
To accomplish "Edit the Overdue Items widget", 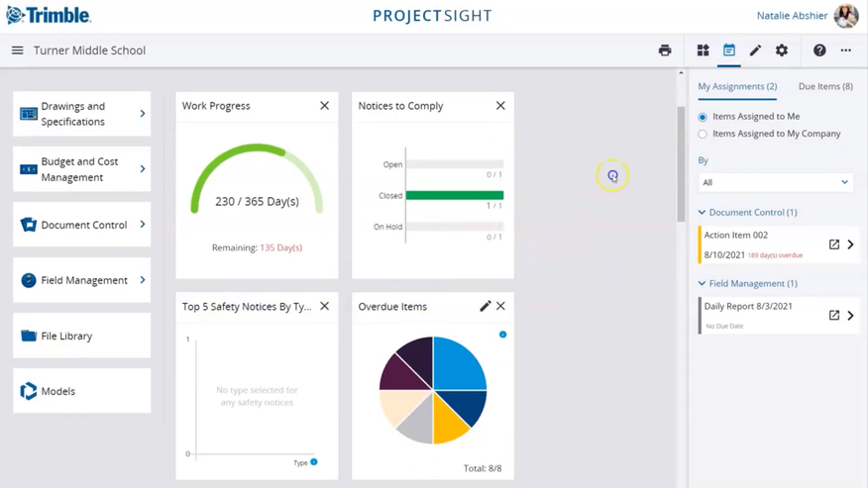I will (x=485, y=306).
